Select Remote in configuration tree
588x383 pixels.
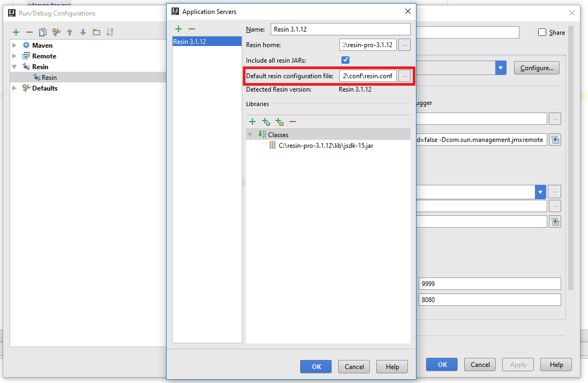click(x=44, y=56)
